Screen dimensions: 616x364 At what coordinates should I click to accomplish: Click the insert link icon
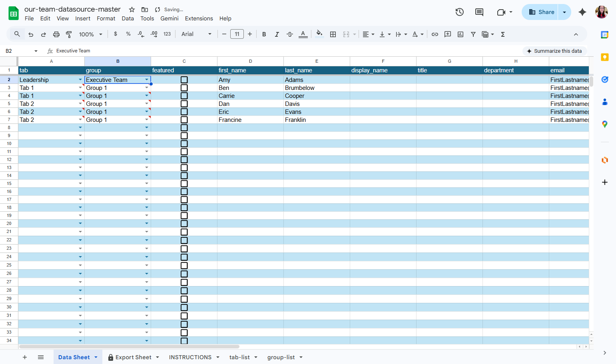[435, 34]
